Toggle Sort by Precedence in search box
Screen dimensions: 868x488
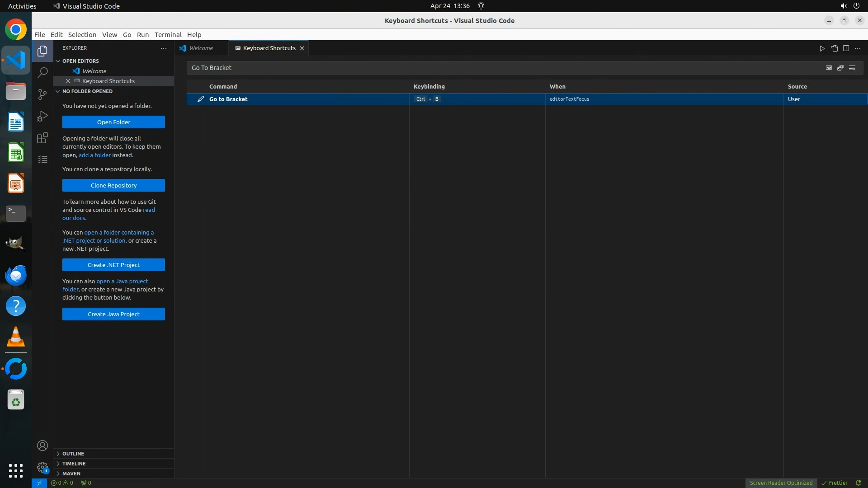click(840, 68)
